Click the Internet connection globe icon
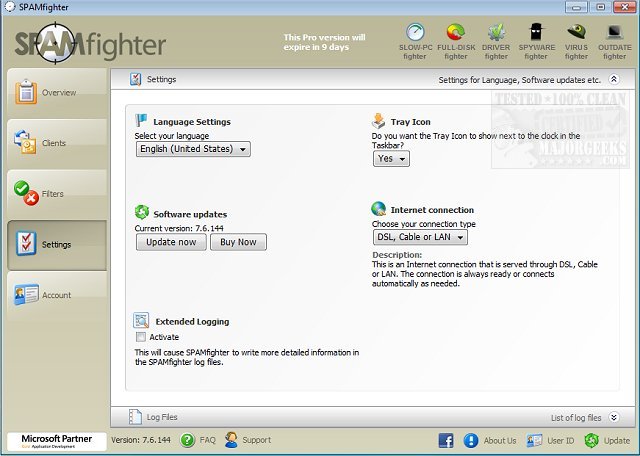The image size is (640, 456). click(378, 209)
